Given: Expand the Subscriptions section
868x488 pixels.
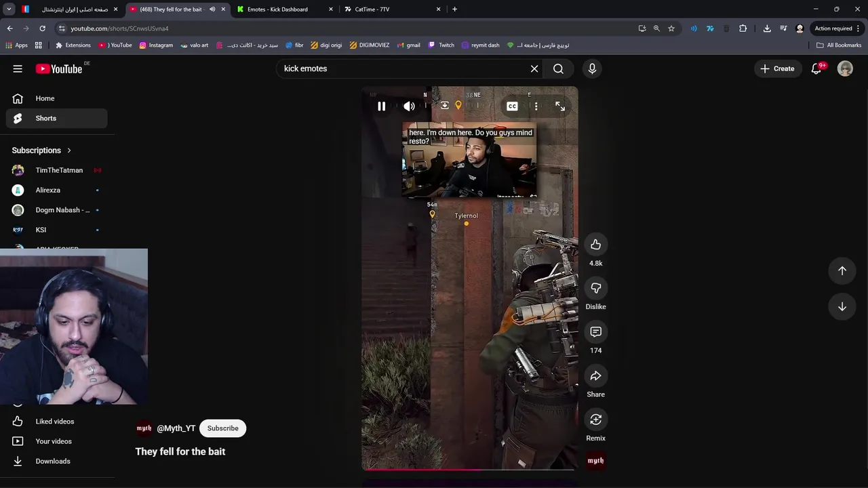Looking at the screenshot, I should 41,150.
